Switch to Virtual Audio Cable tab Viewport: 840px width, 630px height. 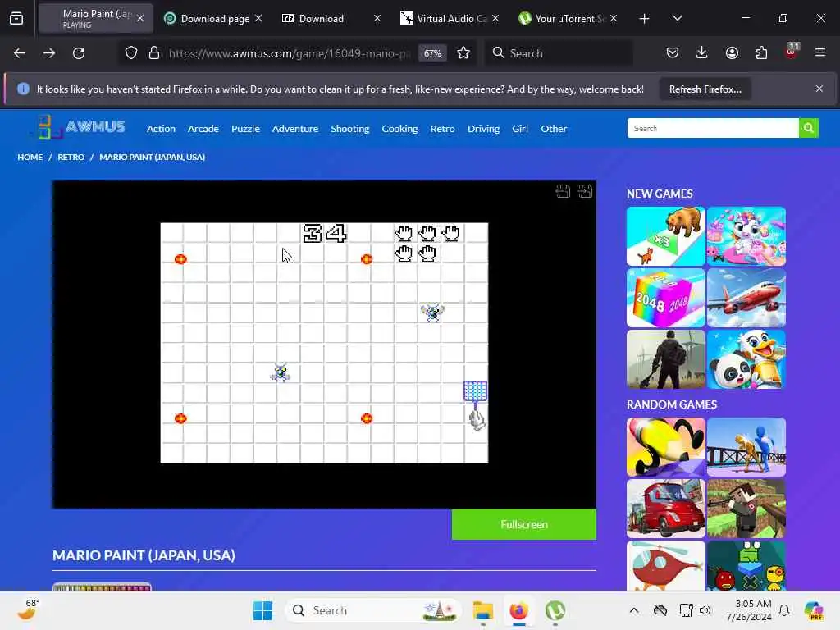pos(452,19)
